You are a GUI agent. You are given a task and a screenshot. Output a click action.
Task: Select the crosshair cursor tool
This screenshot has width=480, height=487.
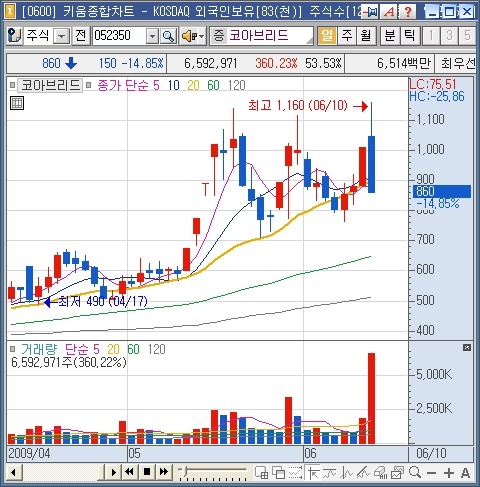[313, 472]
